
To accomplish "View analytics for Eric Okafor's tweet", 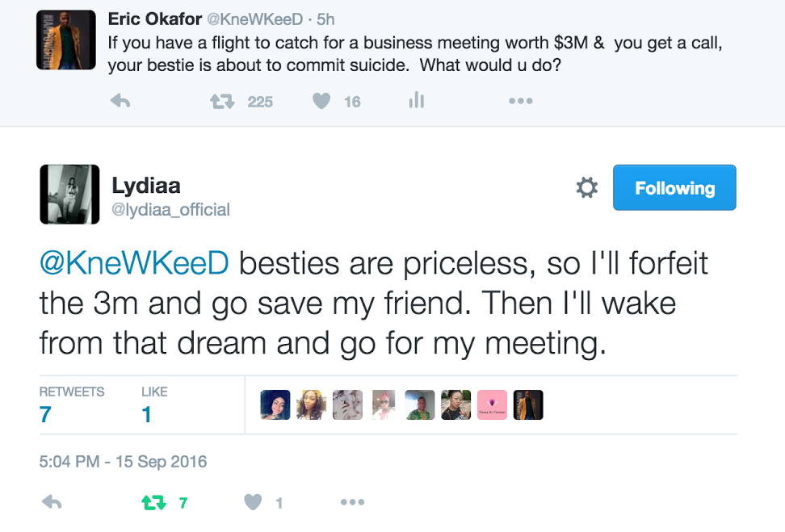I will click(x=416, y=100).
